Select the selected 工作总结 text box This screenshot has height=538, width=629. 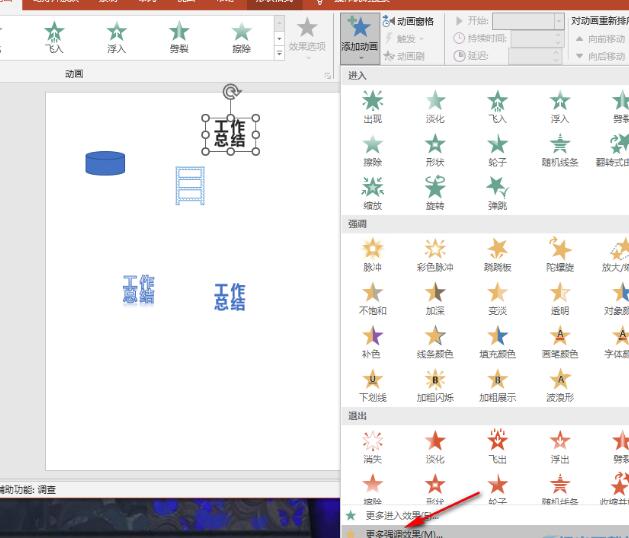230,134
